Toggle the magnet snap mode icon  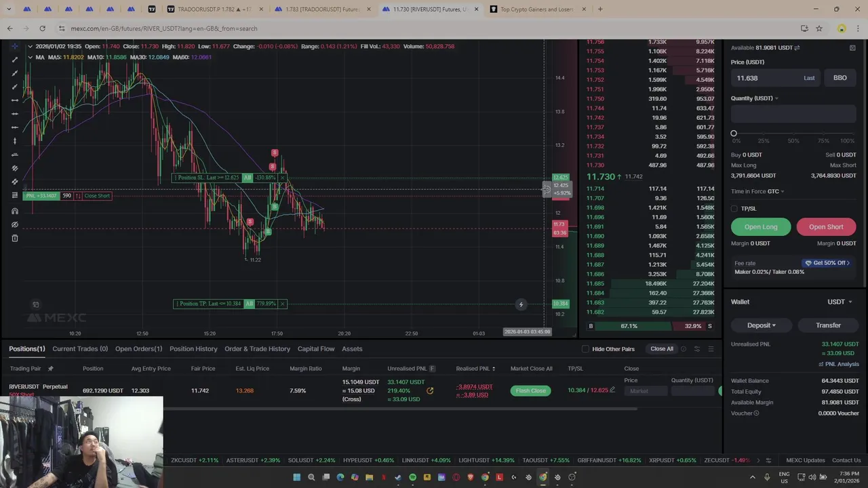point(14,211)
